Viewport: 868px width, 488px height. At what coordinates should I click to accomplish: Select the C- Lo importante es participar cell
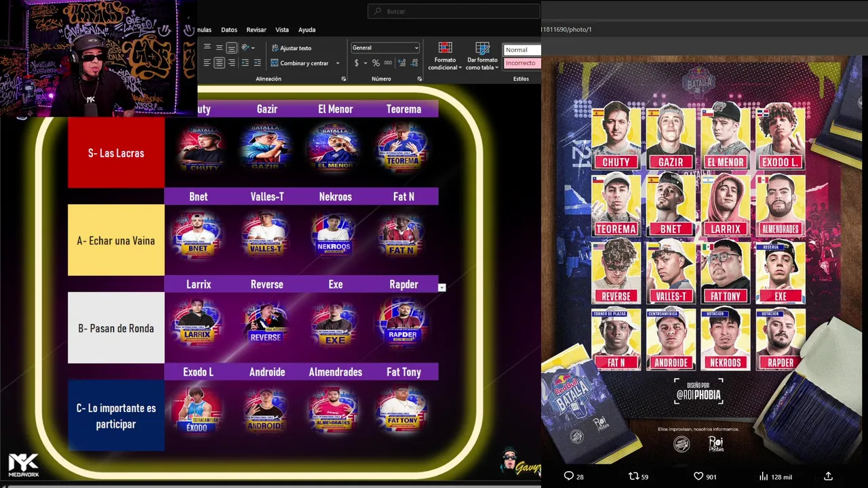(116, 415)
